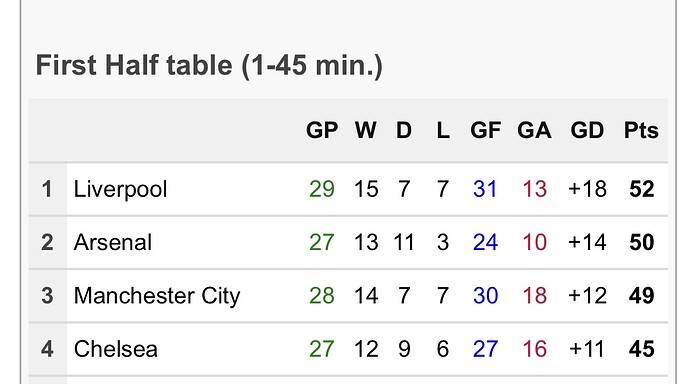Sort by GF goals-for header
This screenshot has width=690, height=384.
click(485, 130)
